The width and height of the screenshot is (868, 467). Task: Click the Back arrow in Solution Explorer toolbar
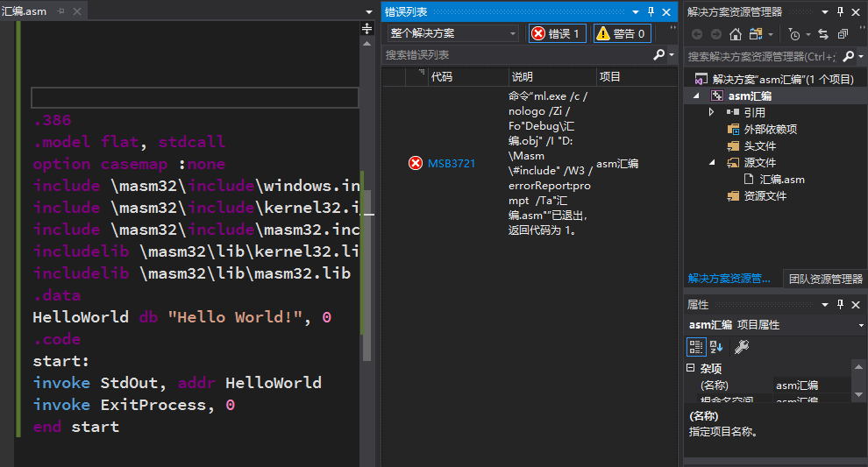(x=697, y=34)
